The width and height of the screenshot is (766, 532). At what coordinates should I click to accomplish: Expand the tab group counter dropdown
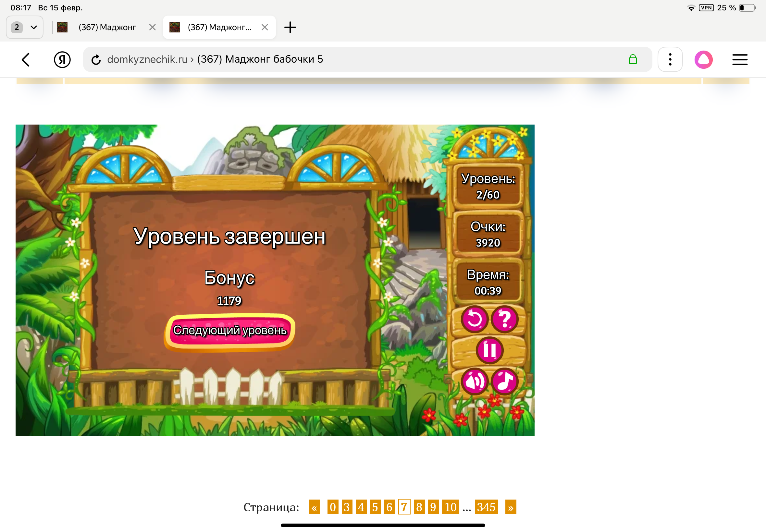pos(25,27)
